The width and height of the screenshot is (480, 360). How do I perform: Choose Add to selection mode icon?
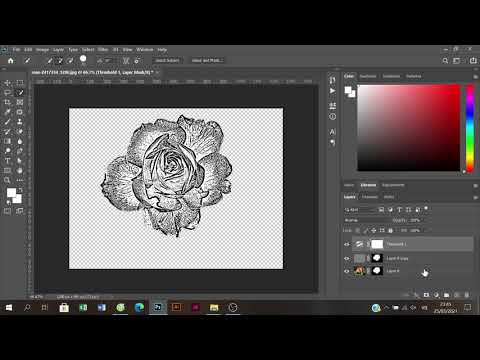60,60
